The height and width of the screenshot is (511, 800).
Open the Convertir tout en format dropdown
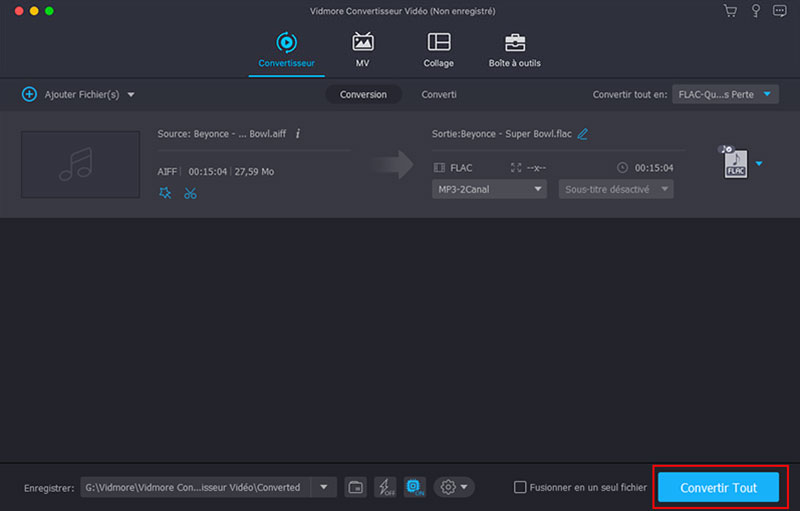(x=725, y=94)
